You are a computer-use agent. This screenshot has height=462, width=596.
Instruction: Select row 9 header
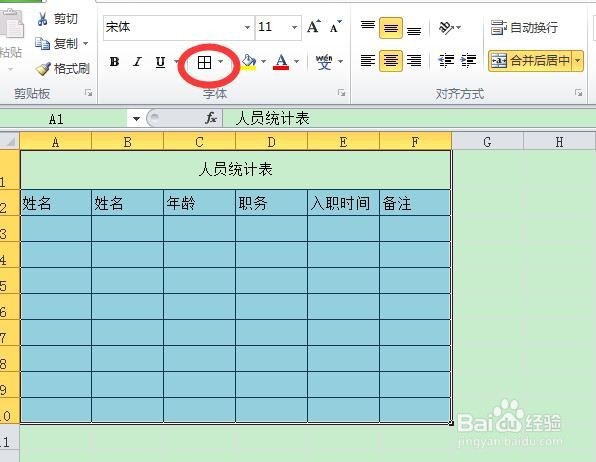[10, 385]
